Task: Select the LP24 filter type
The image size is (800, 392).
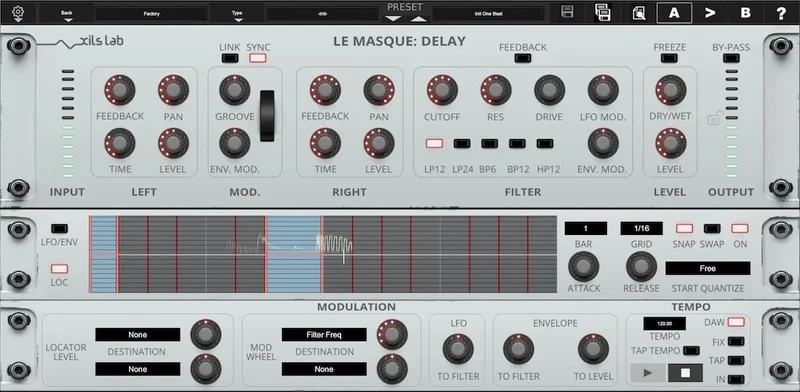Action: (x=462, y=143)
